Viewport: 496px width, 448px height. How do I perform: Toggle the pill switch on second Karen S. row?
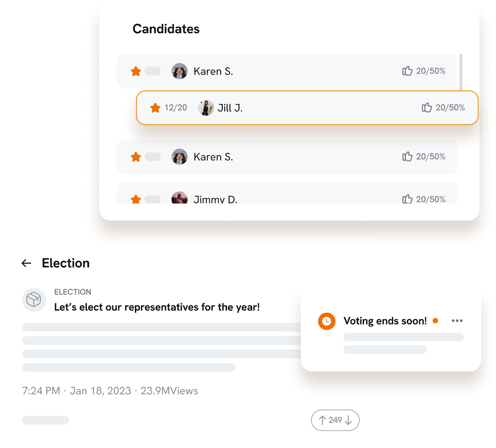[153, 157]
